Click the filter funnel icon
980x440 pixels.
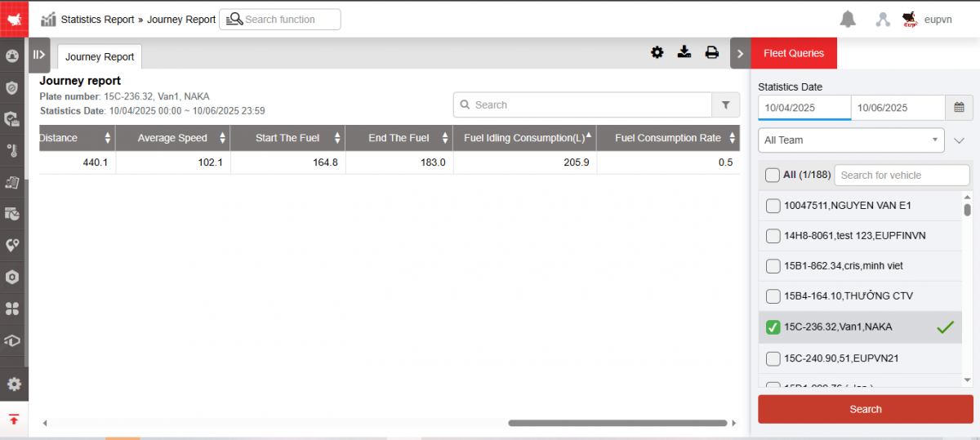coord(725,104)
